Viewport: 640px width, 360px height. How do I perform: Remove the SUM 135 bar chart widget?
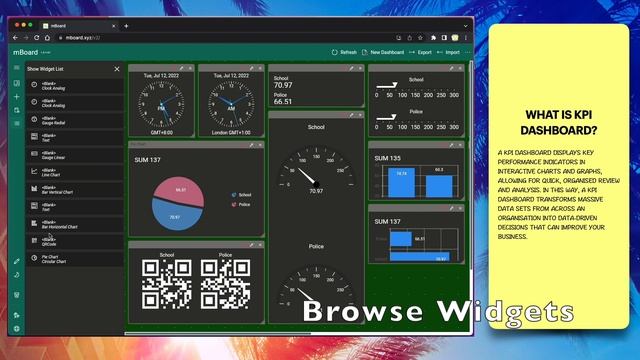pyautogui.click(x=460, y=145)
